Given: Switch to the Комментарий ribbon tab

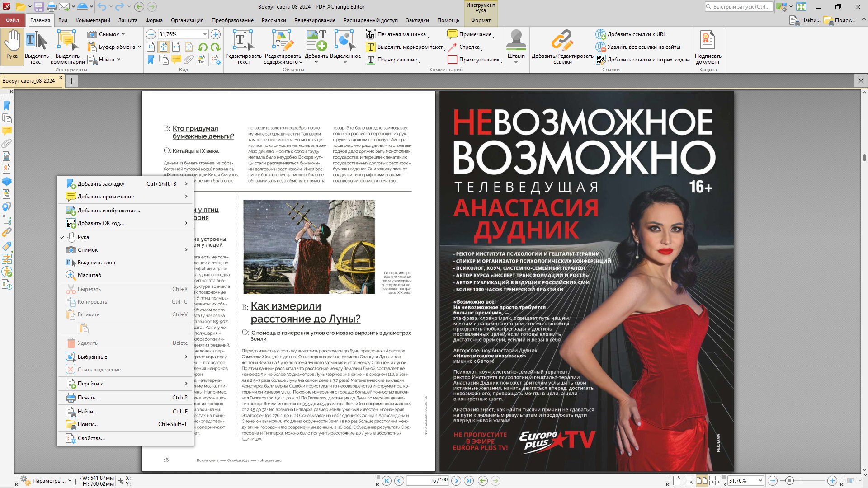Looking at the screenshot, I should coord(93,20).
